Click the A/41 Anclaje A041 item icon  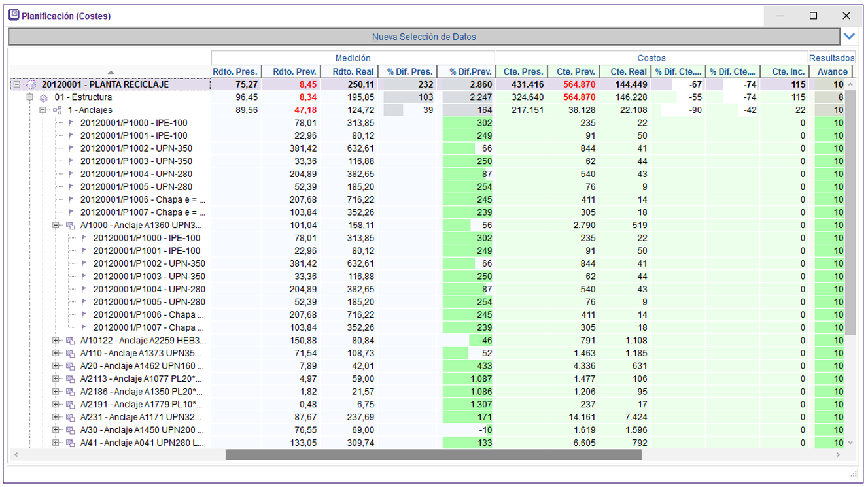[x=70, y=443]
